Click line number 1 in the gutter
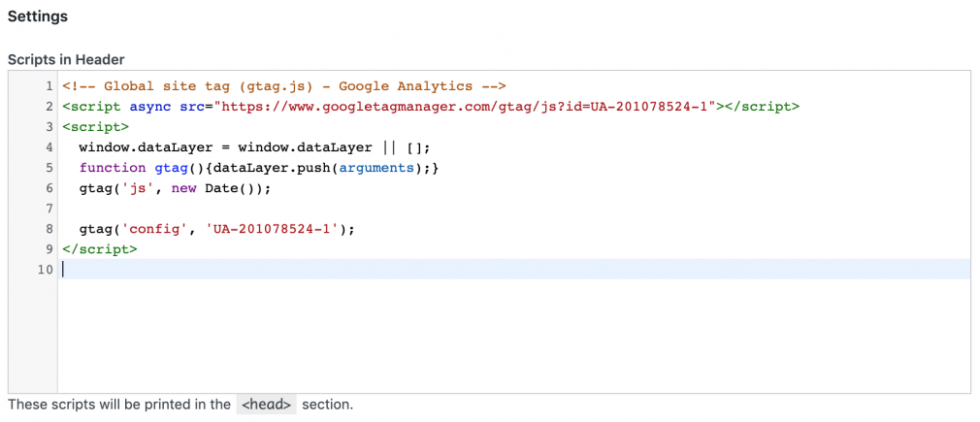This screenshot has height=422, width=980. coord(49,86)
